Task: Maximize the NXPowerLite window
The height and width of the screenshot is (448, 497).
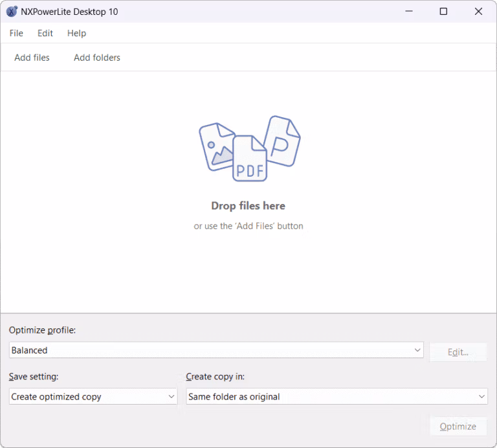Action: (443, 12)
